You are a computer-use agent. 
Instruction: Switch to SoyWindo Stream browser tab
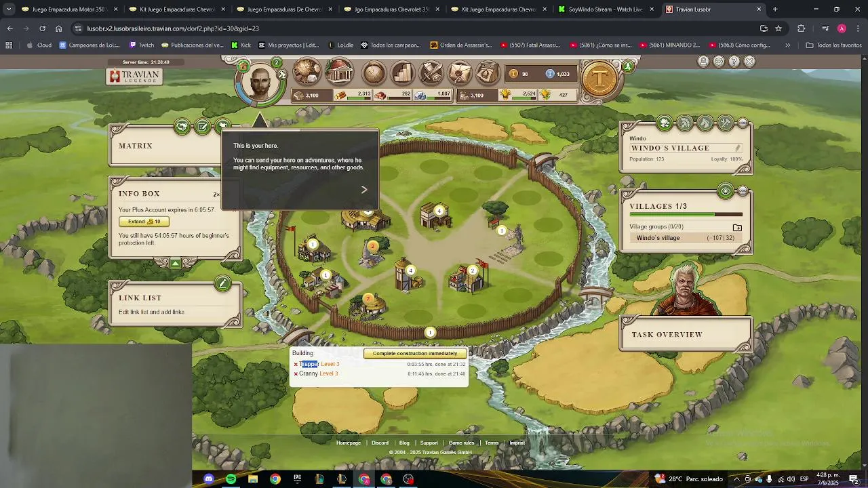point(606,9)
